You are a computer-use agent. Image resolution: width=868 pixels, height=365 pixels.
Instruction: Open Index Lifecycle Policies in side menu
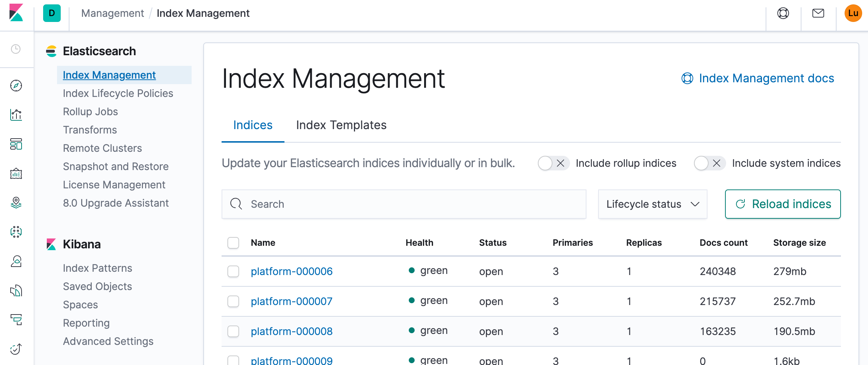[118, 93]
